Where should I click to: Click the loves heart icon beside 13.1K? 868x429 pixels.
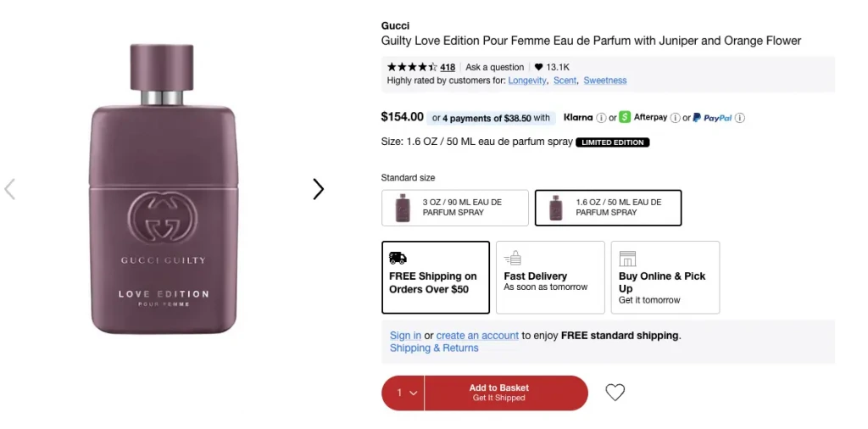(x=538, y=67)
